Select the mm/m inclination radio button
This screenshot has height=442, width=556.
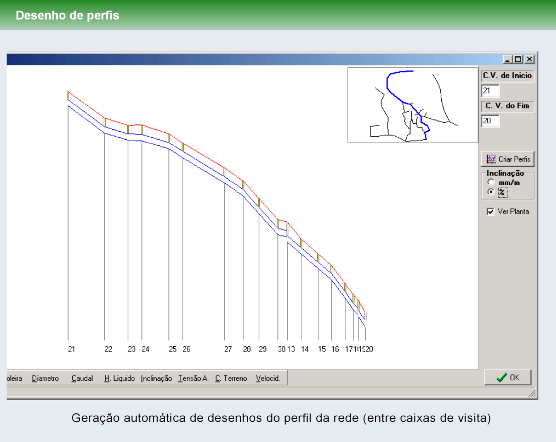click(491, 182)
